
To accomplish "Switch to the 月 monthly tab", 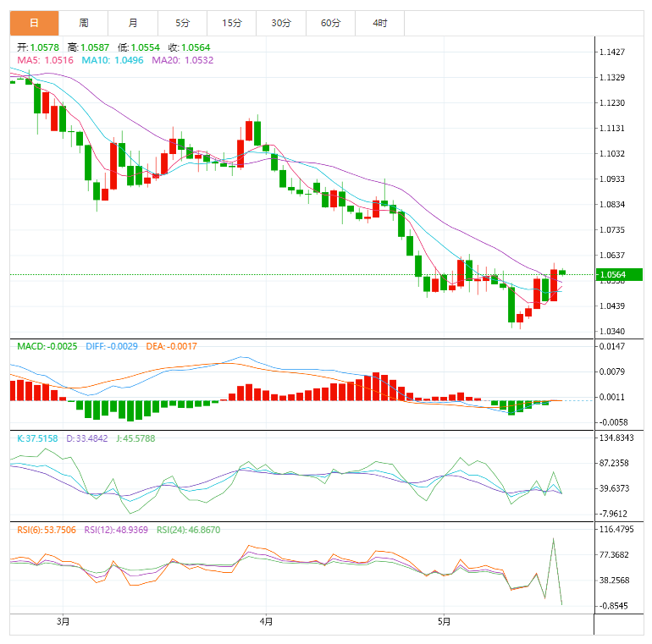I will [x=133, y=23].
